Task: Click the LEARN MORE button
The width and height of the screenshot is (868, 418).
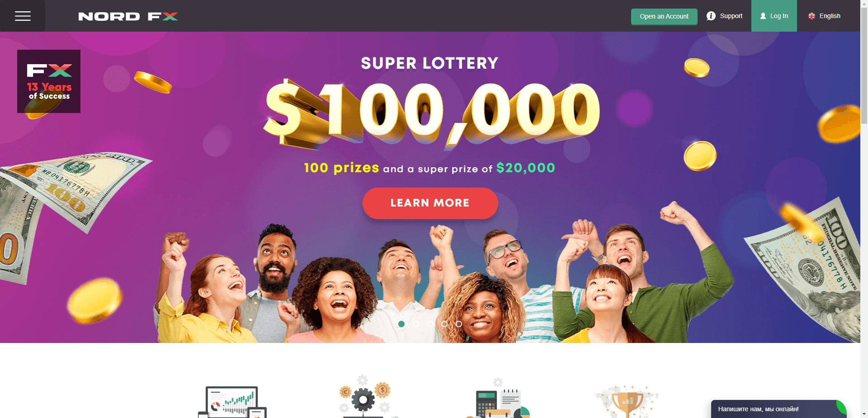Action: [x=430, y=203]
